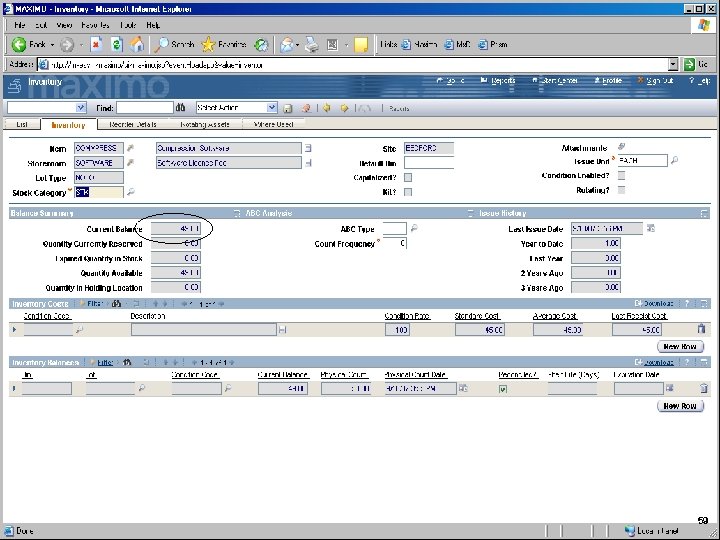Screen dimensions: 720x540
Task: Open the Issue Unit lookup magnifier
Action: point(674,160)
